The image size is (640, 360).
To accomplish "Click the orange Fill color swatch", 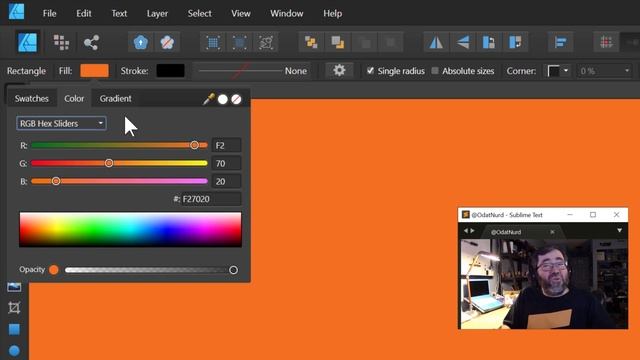I will coord(94,71).
